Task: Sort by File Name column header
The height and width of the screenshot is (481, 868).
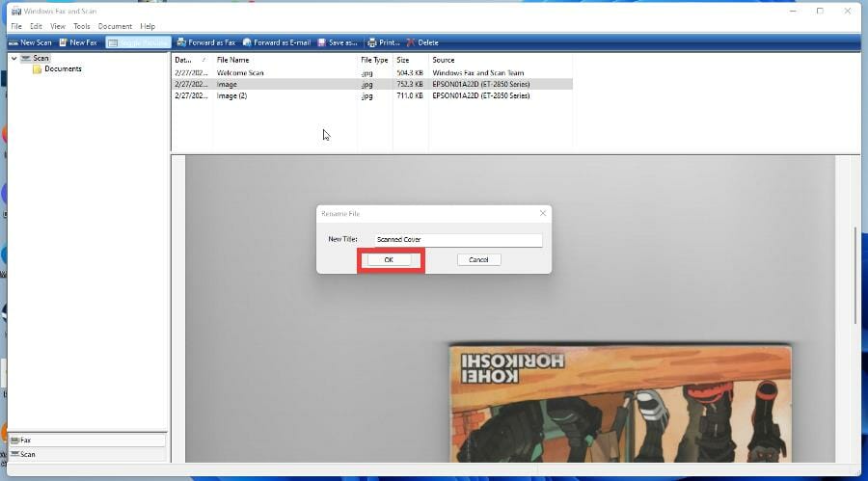Action: click(x=285, y=60)
